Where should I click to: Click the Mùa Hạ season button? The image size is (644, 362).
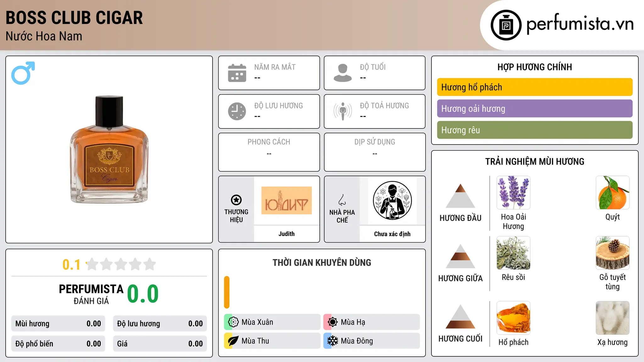pos(371,322)
